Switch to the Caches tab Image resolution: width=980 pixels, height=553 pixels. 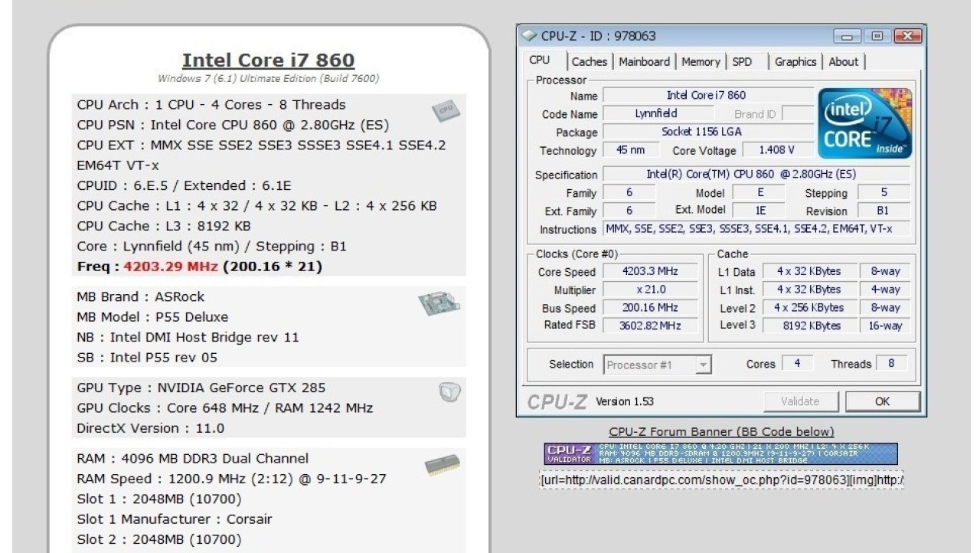tap(590, 62)
